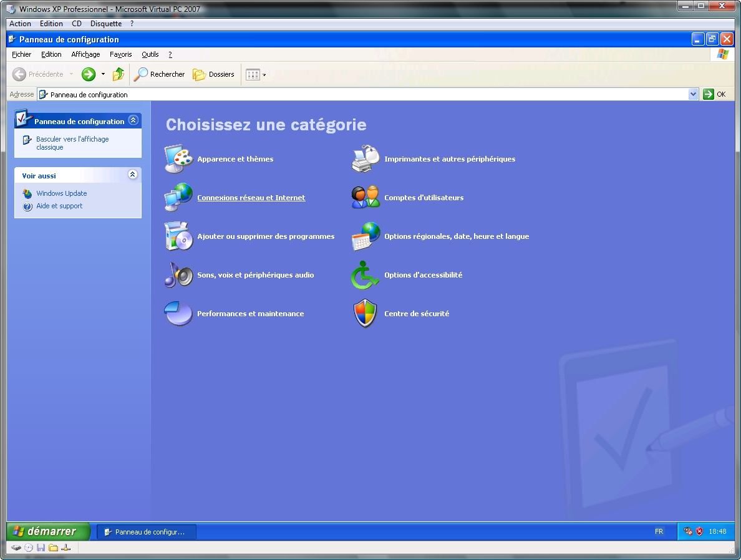Open the Précédente history dropdown arrow

pos(71,74)
